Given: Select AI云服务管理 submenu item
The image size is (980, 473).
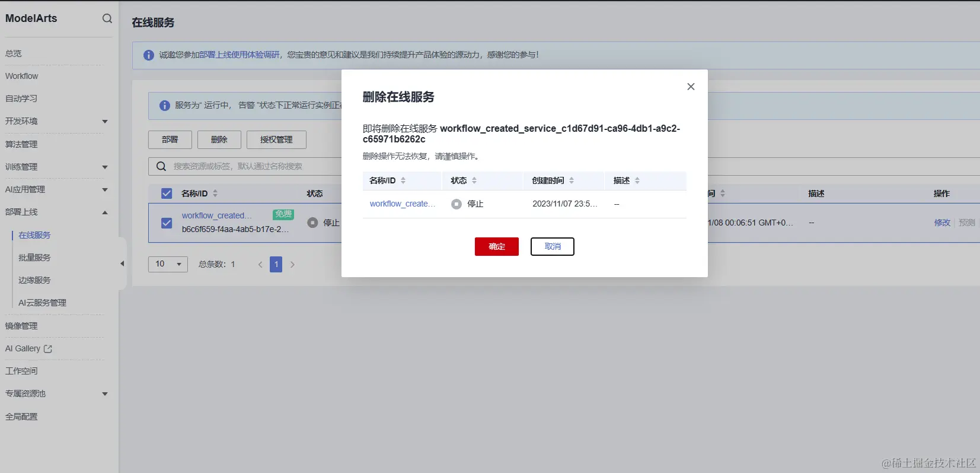Looking at the screenshot, I should [42, 303].
